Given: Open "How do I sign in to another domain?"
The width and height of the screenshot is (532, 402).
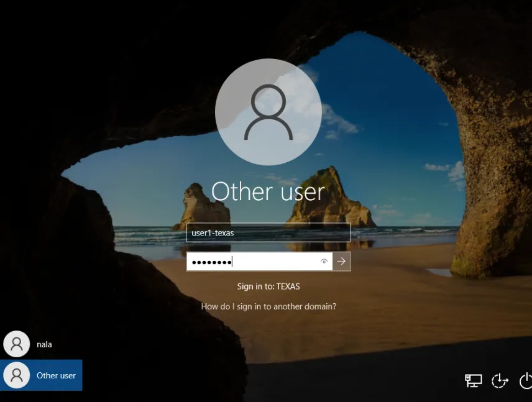Looking at the screenshot, I should pos(268,306).
